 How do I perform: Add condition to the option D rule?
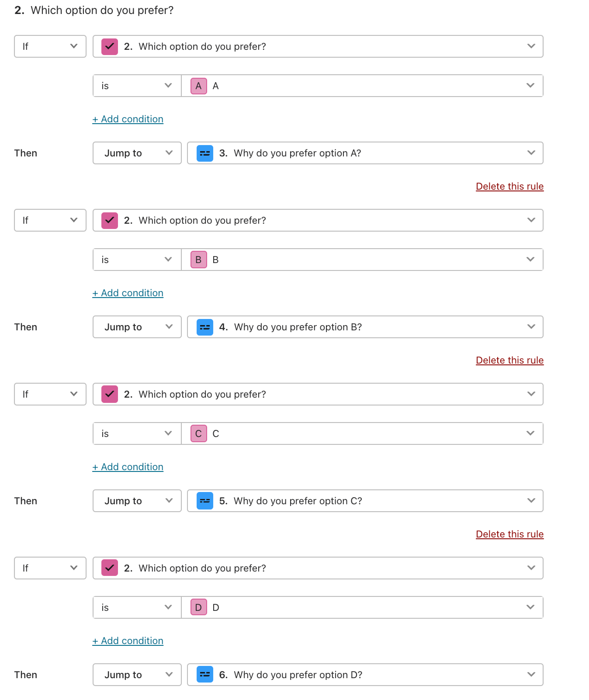tap(128, 641)
